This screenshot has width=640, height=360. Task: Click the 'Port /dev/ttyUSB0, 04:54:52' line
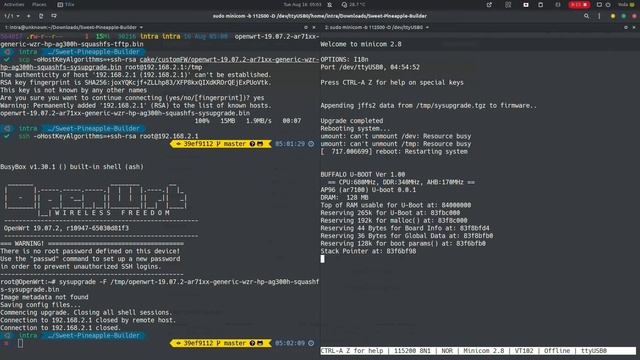click(370, 67)
